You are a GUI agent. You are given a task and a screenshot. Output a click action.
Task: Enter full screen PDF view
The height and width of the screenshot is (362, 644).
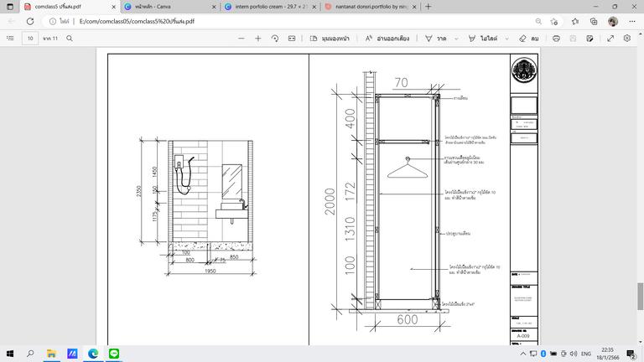[x=610, y=39]
